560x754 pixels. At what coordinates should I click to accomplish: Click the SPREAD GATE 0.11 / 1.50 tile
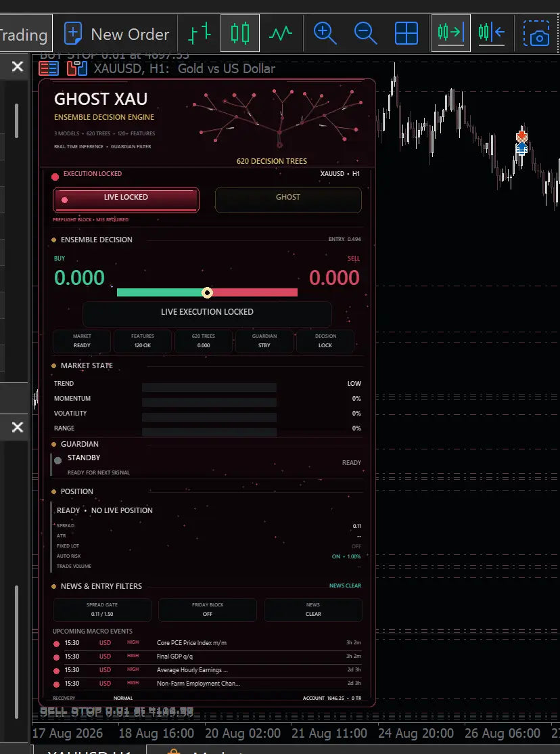(102, 610)
